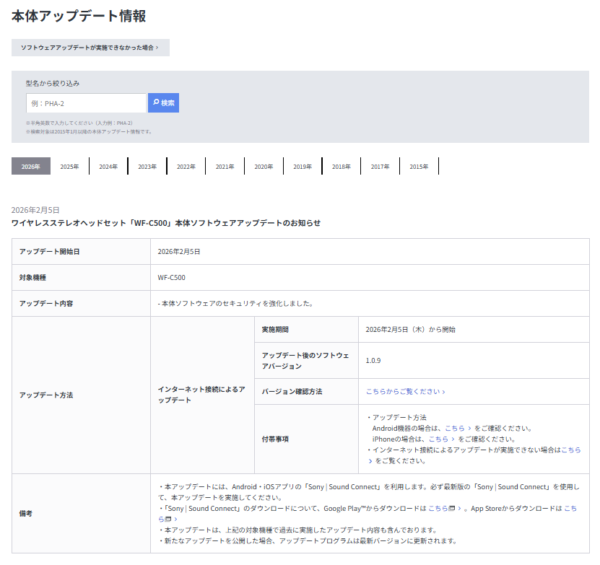Open こちら link for Android devices
The height and width of the screenshot is (565, 600).
coord(458,428)
